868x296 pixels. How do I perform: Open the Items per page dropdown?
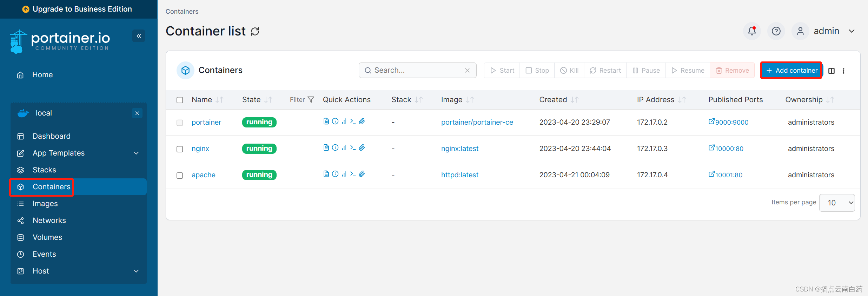click(837, 203)
